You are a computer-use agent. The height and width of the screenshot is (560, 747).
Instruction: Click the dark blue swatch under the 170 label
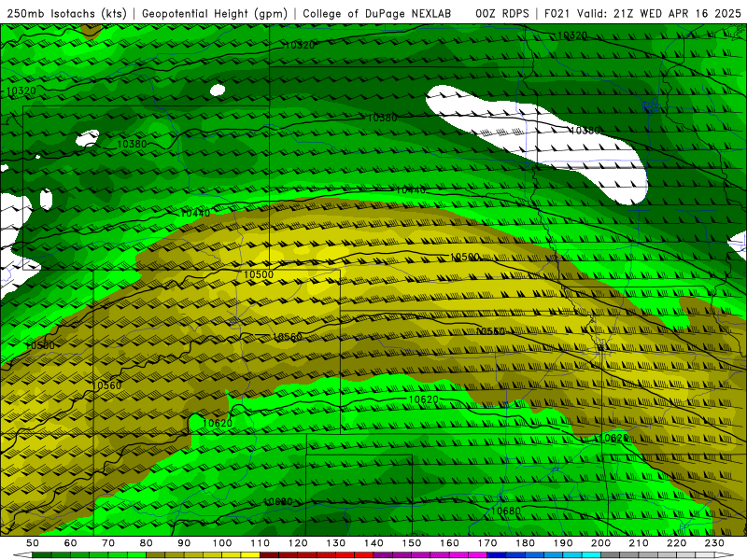[497, 555]
